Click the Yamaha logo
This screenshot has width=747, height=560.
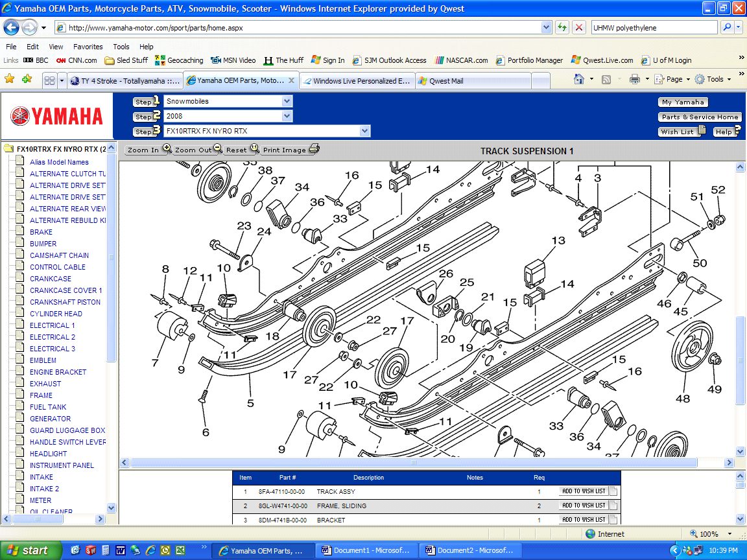56,116
